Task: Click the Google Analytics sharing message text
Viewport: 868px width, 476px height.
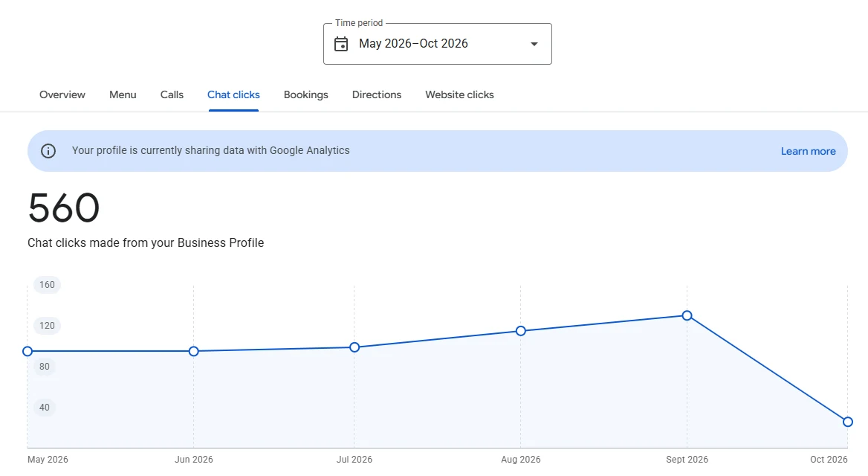Action: [x=210, y=151]
